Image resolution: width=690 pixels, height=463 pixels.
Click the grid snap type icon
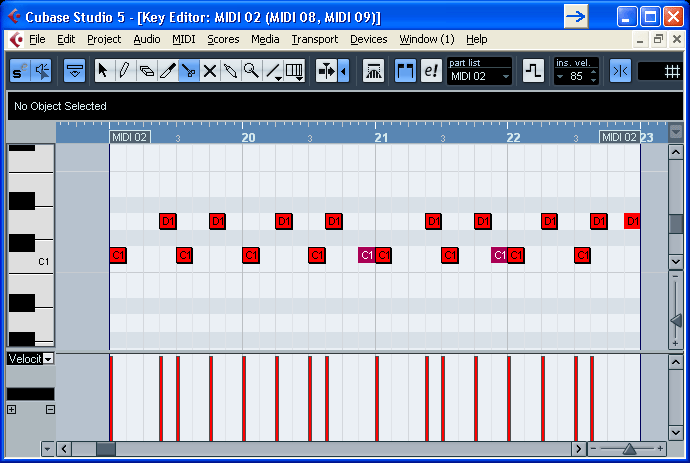[x=672, y=71]
